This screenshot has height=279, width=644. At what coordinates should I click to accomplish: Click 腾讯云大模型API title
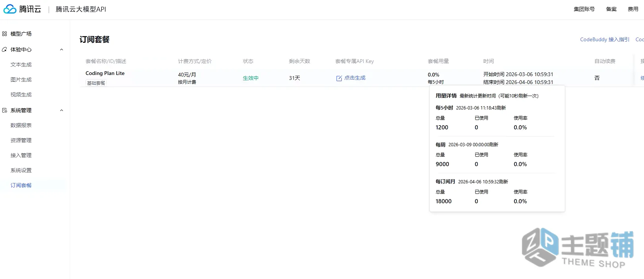[x=81, y=9]
